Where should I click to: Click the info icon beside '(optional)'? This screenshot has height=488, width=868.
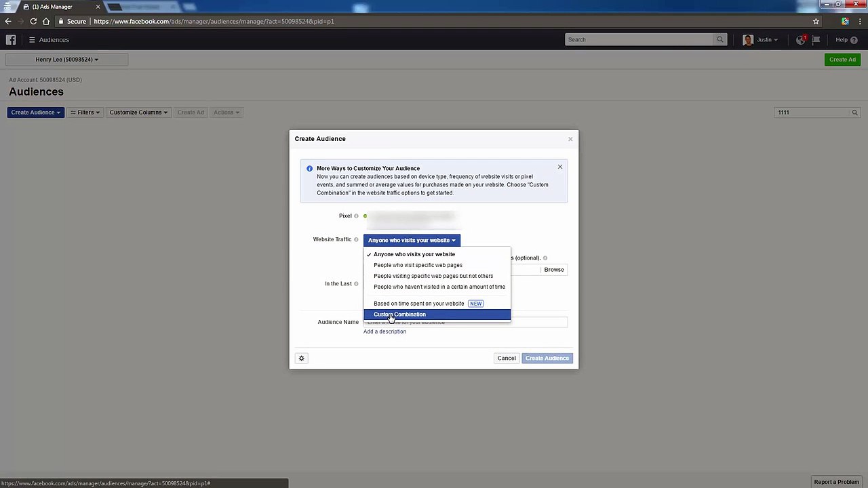pyautogui.click(x=545, y=258)
